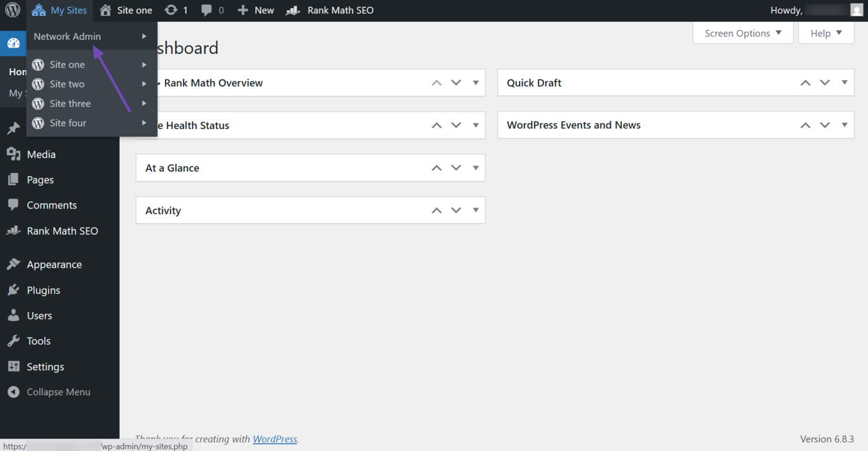868x451 pixels.
Task: Click the Dashboard gauge icon at sidebar top
Action: 13,43
